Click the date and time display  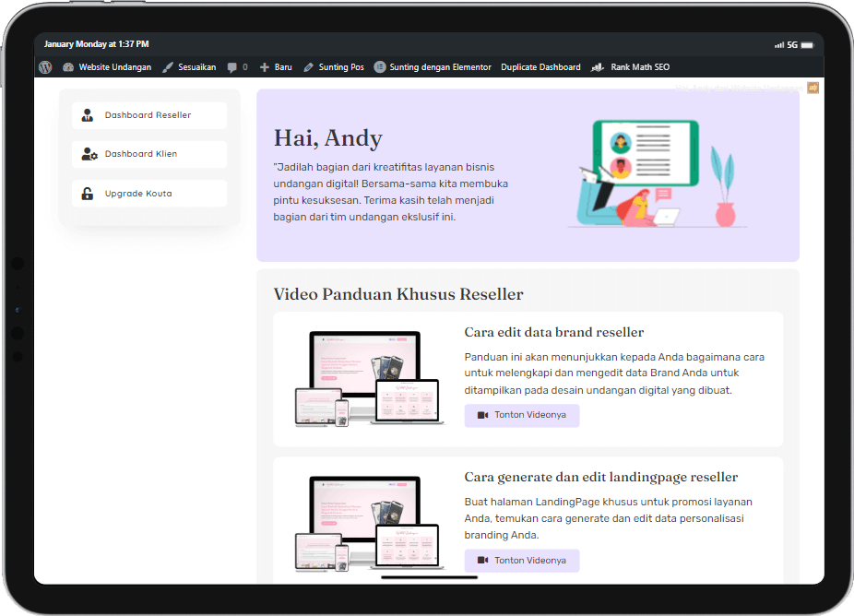click(x=97, y=44)
